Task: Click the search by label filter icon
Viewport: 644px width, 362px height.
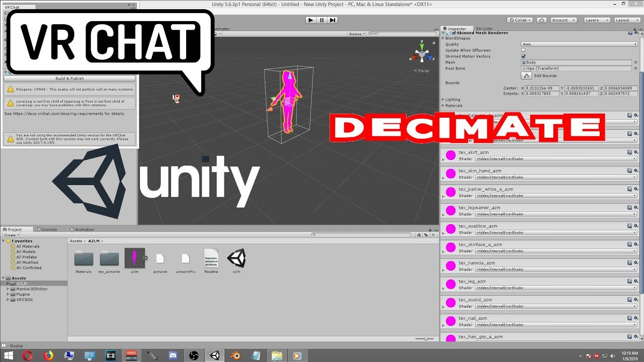Action: [x=426, y=235]
